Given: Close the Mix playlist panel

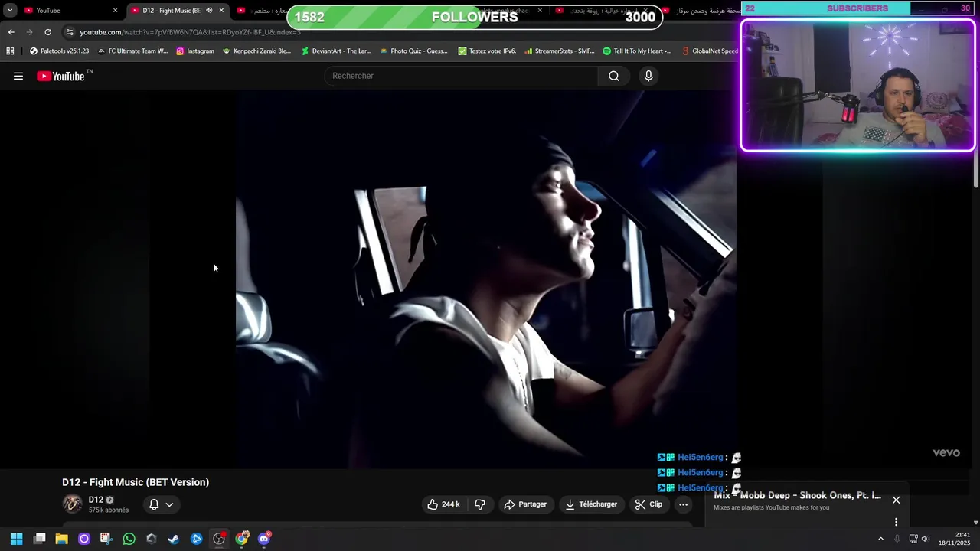Looking at the screenshot, I should point(896,500).
